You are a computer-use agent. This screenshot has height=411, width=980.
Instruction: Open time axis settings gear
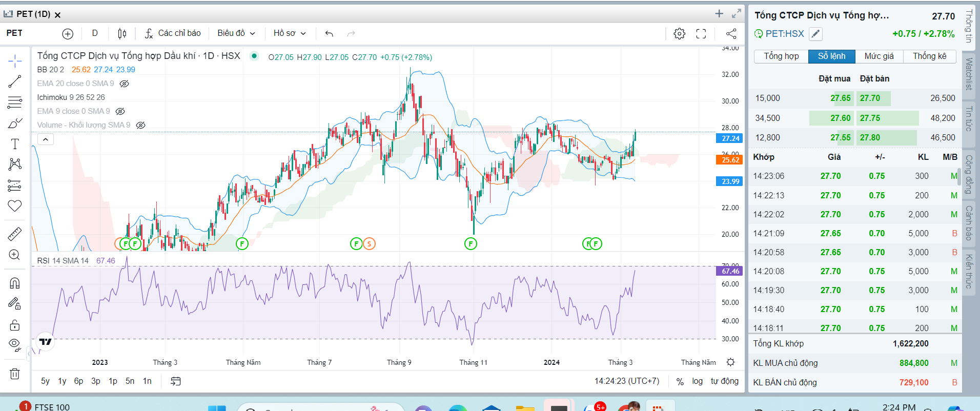tap(731, 362)
